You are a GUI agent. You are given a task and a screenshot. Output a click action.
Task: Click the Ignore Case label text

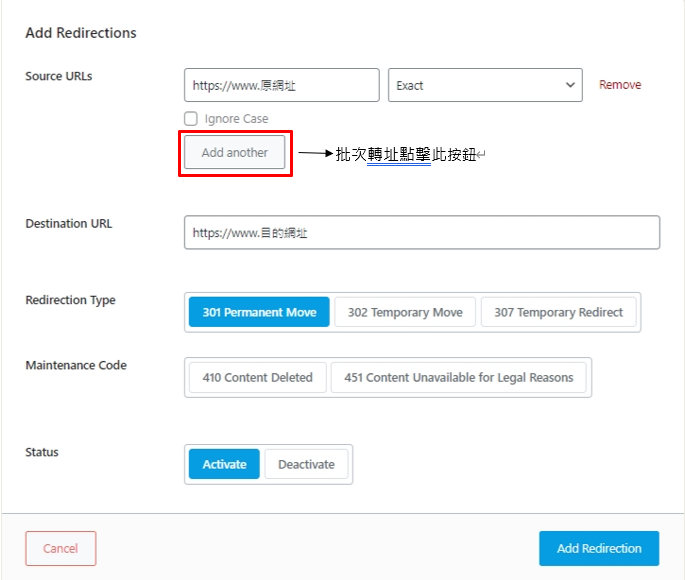[x=236, y=119]
